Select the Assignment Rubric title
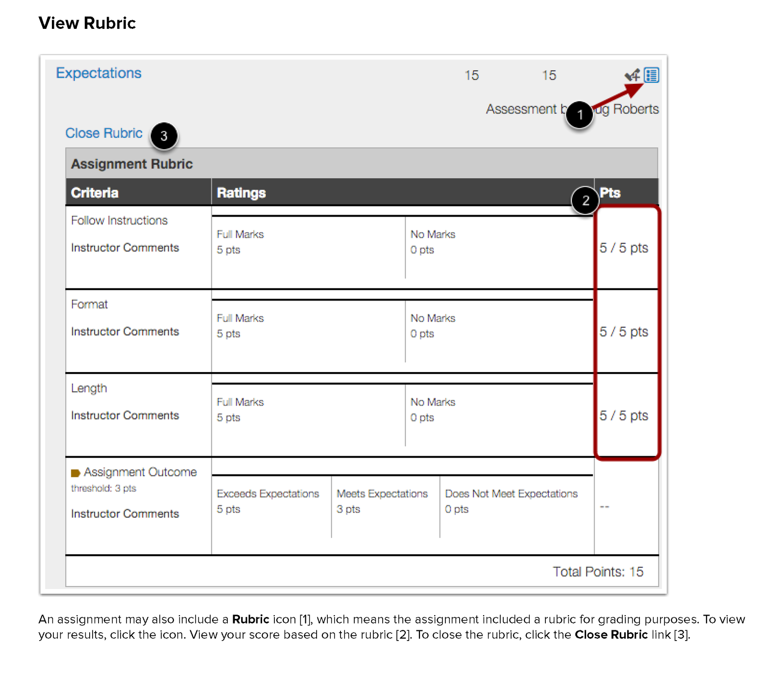 click(x=132, y=164)
